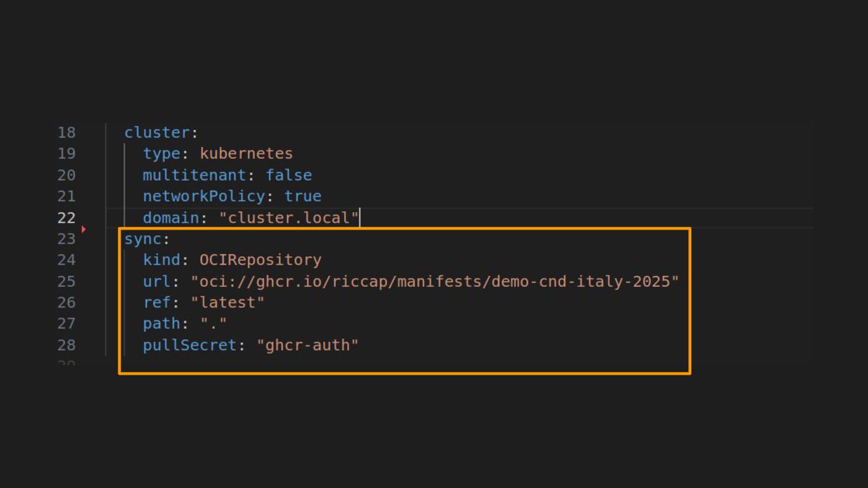Click line number 22 in the gutter
Image resolution: width=868 pixels, height=488 pixels.
coord(66,217)
